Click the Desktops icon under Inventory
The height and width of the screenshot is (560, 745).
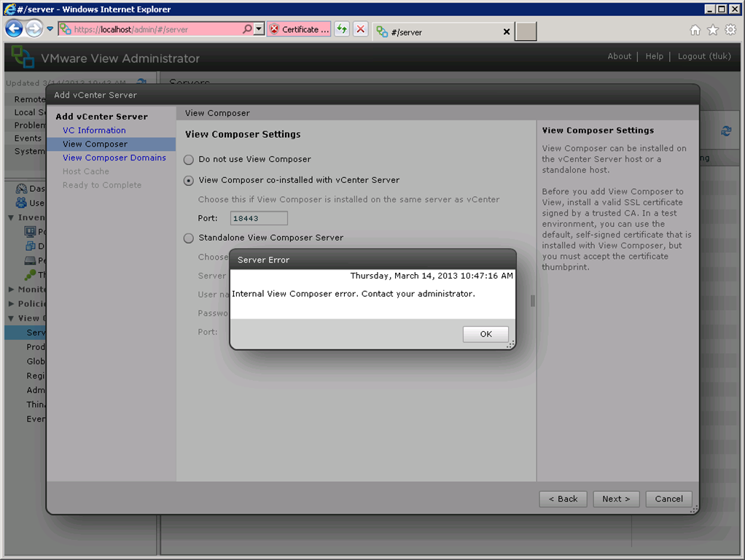click(30, 246)
